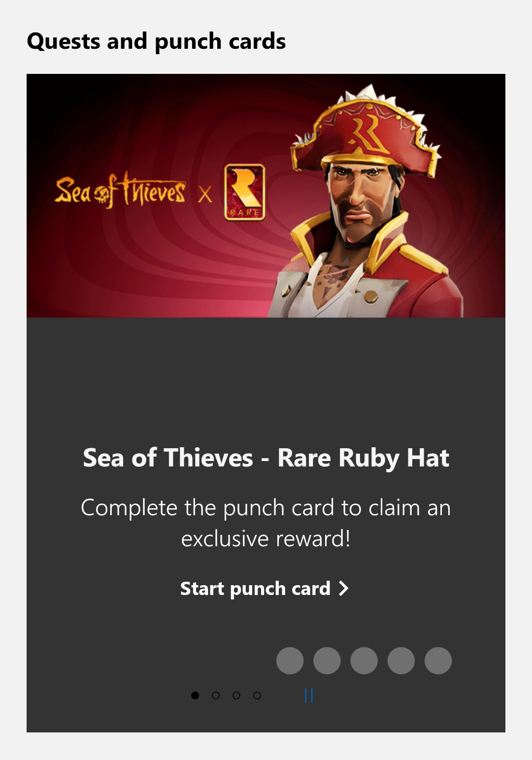This screenshot has width=532, height=760.
Task: Click the Rare ruby R badge
Action: [245, 192]
